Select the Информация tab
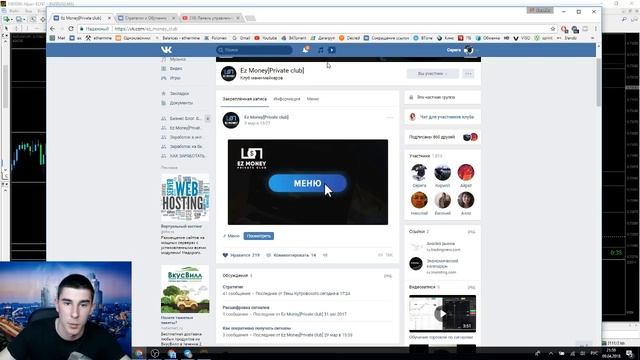The height and width of the screenshot is (360, 640). click(x=287, y=99)
